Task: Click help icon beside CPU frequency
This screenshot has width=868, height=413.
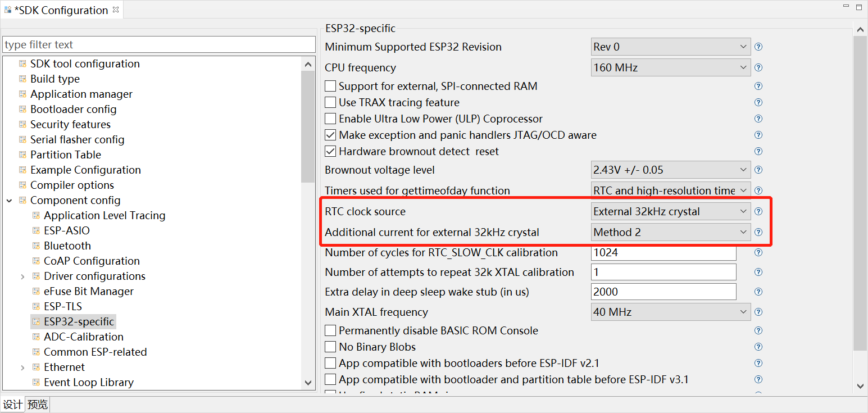Action: coord(758,67)
